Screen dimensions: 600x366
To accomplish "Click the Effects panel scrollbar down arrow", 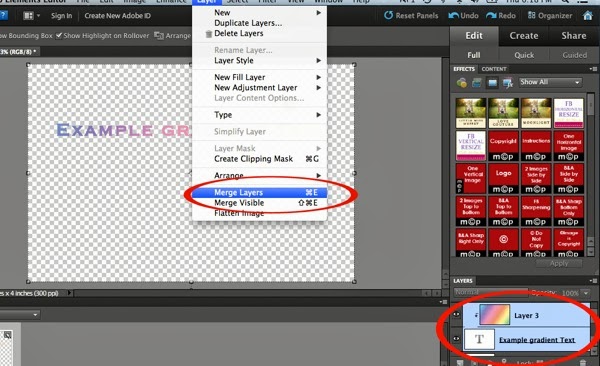I will pyautogui.click(x=590, y=252).
